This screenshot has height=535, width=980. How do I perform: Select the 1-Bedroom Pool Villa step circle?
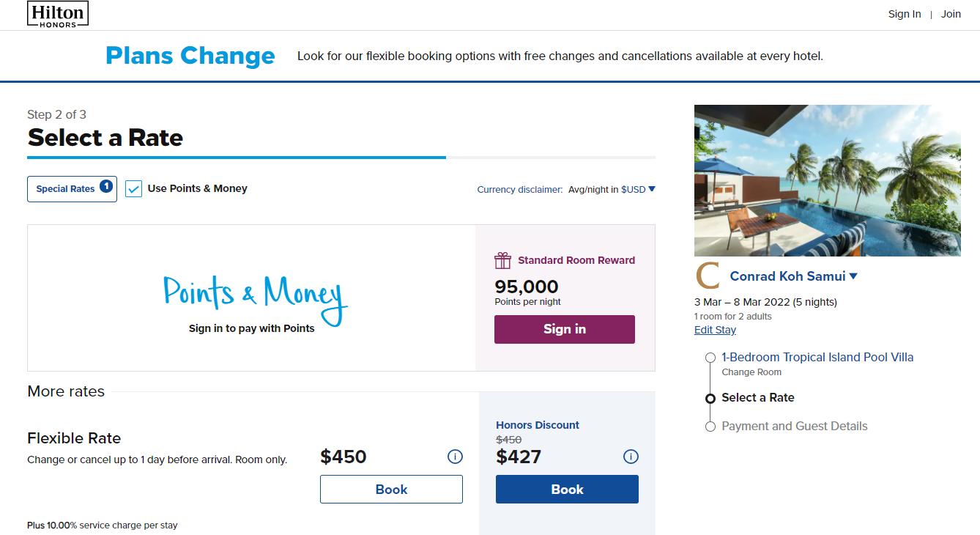tap(710, 357)
